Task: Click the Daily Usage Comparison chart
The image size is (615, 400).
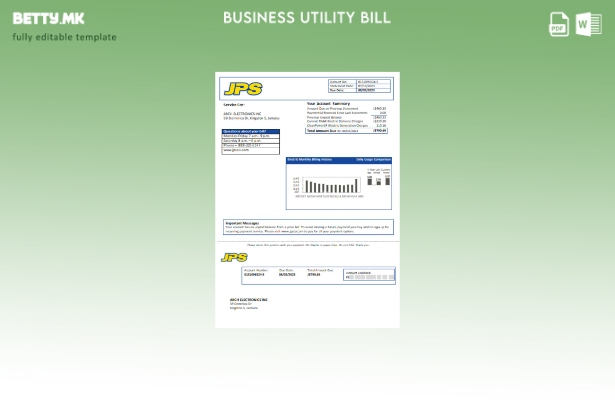Action: tap(379, 177)
